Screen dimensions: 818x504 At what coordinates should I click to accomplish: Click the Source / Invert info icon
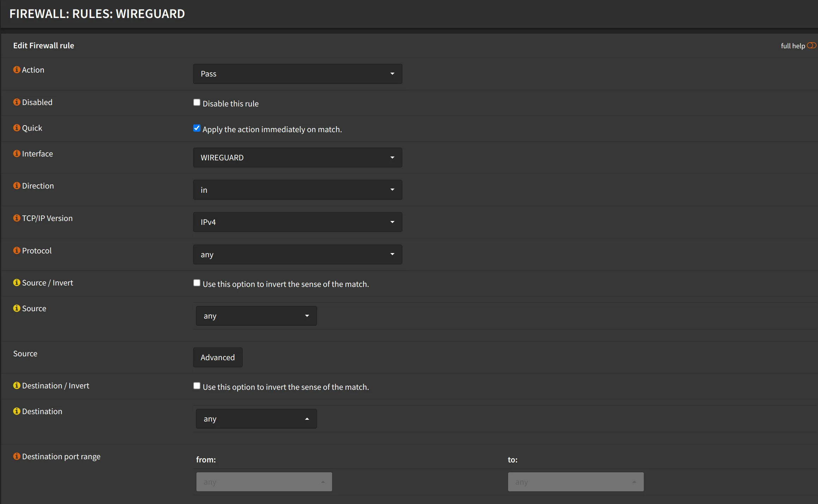point(17,283)
